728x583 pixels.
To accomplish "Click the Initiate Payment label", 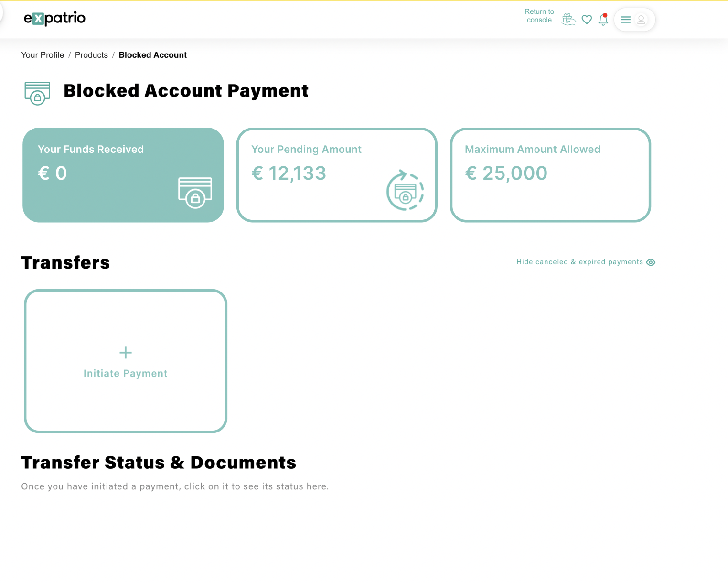I will pyautogui.click(x=125, y=374).
